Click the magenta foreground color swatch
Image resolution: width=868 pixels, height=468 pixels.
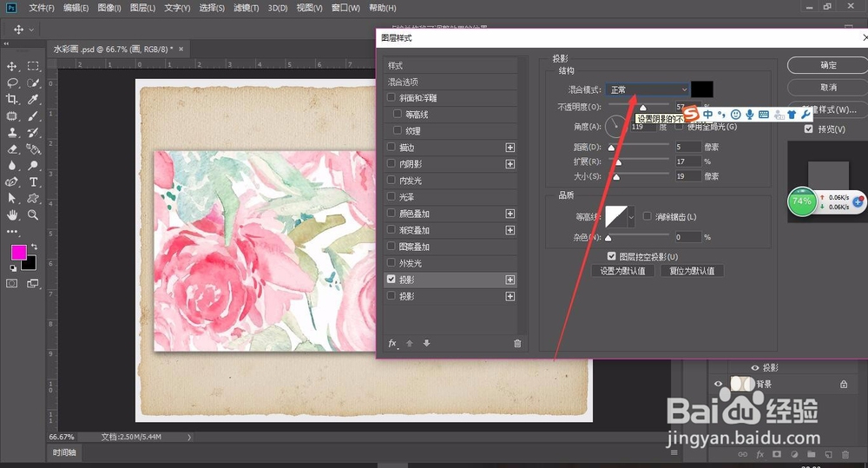19,253
